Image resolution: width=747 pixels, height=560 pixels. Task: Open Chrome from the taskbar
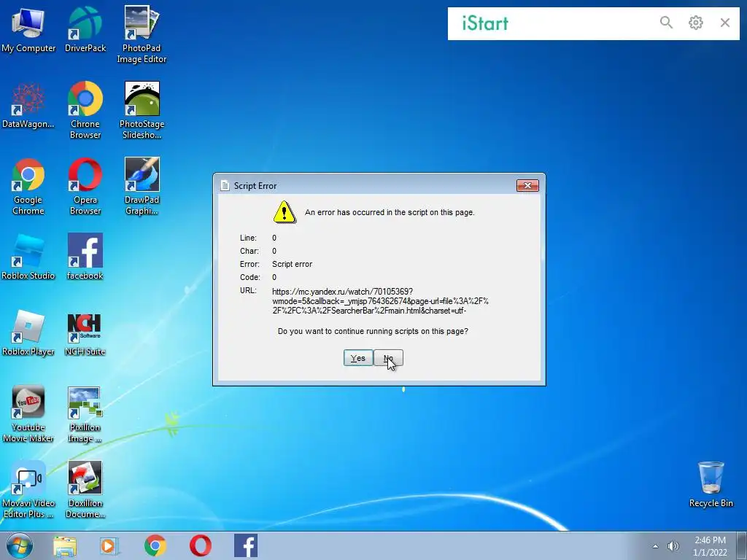pos(155,545)
